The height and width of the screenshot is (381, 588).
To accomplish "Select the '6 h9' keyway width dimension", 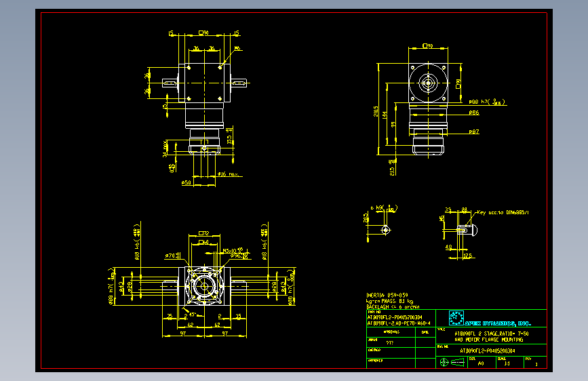I will coord(383,208).
